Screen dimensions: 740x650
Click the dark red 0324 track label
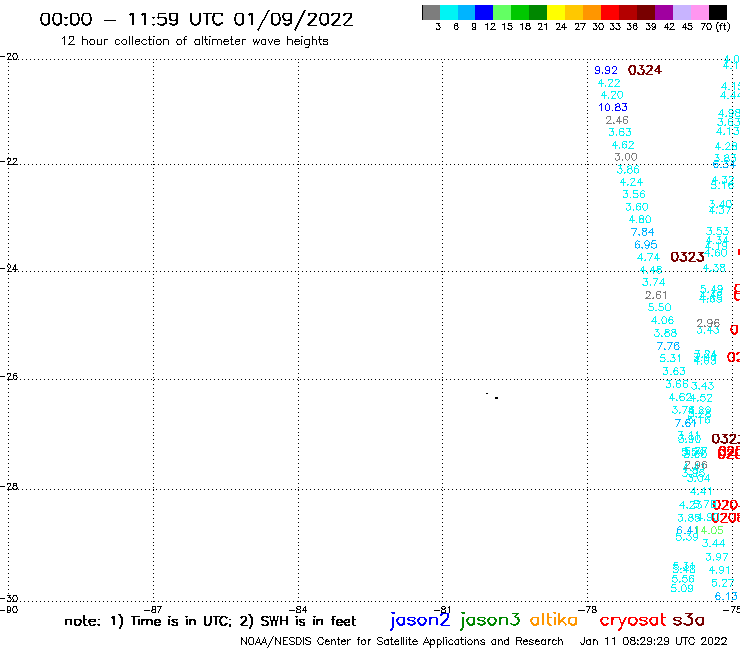tap(645, 70)
